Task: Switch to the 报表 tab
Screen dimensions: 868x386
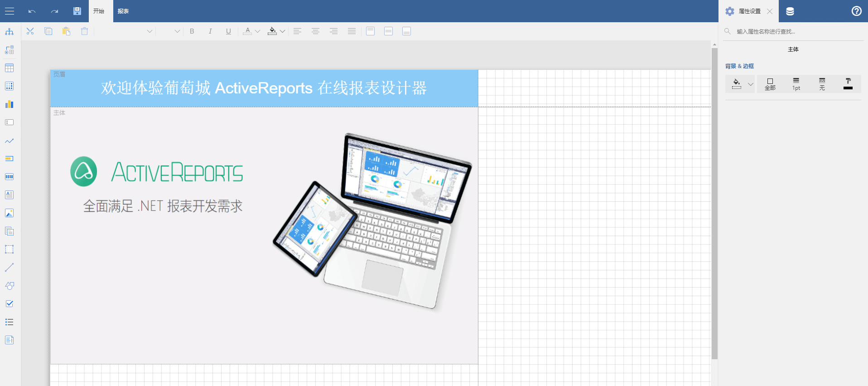Action: click(123, 11)
